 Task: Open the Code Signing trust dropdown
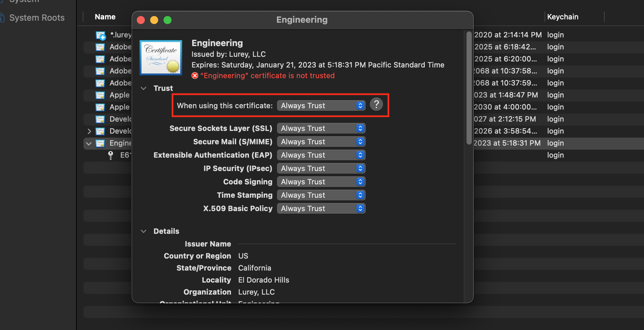[x=321, y=182]
